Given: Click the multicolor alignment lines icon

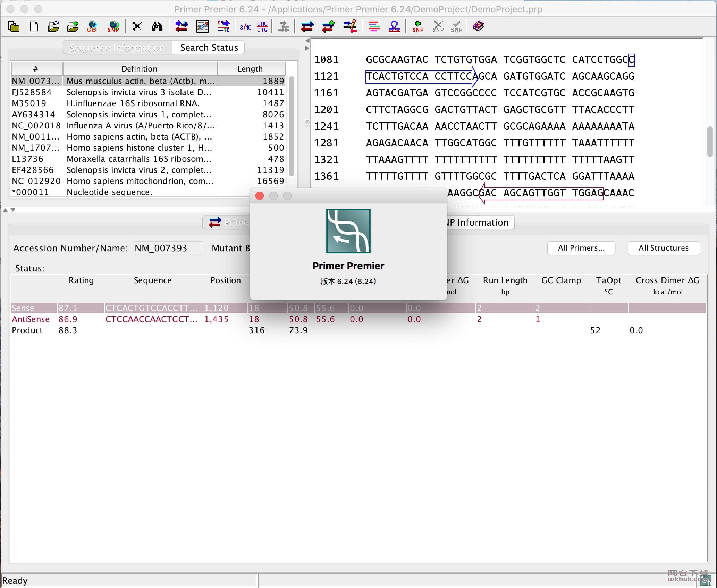Looking at the screenshot, I should [x=374, y=27].
